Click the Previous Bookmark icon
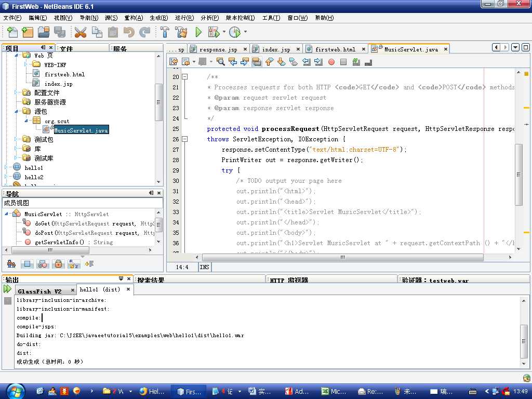Image resolution: width=532 pixels, height=399 pixels. 270,62
